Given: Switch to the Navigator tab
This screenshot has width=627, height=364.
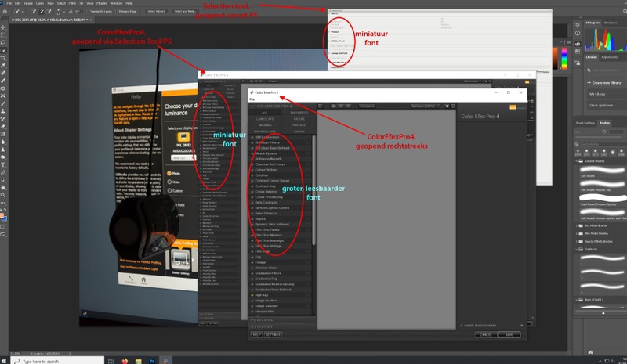Looking at the screenshot, I should [x=611, y=23].
